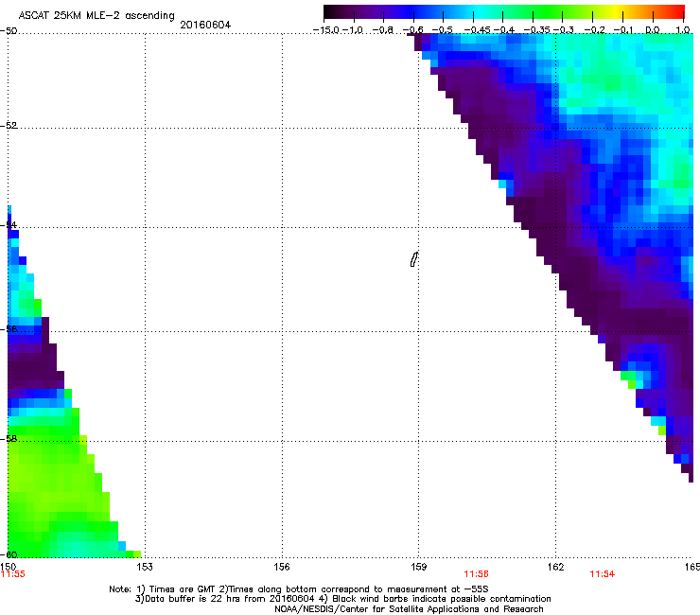Click the 1.0 label at the color scale end
700x615 pixels.
[683, 30]
